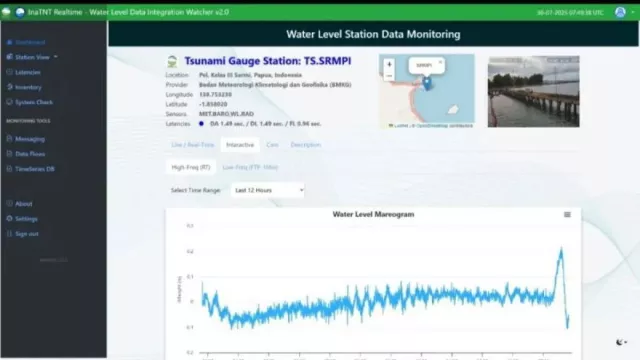Switch to the Interactive tab
The image size is (640, 360).
(240, 145)
